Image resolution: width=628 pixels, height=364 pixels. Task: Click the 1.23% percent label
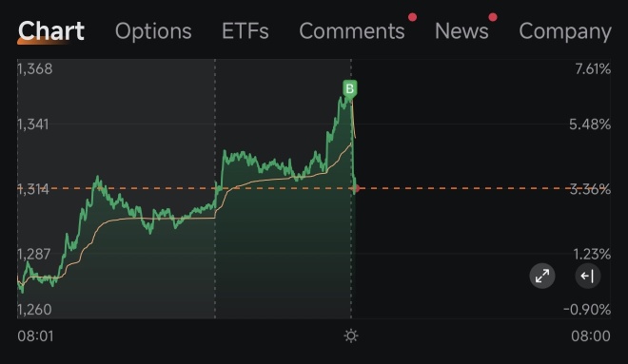click(x=592, y=254)
